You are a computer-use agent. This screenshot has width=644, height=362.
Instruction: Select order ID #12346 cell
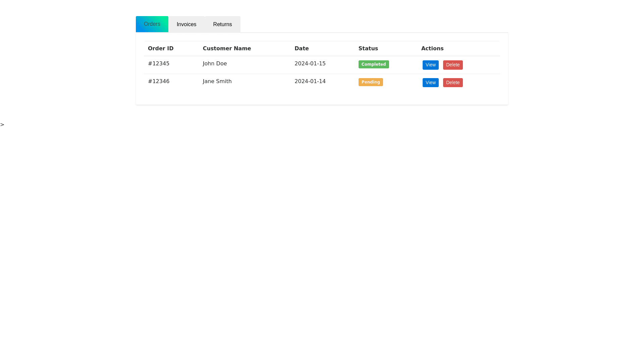click(x=159, y=81)
